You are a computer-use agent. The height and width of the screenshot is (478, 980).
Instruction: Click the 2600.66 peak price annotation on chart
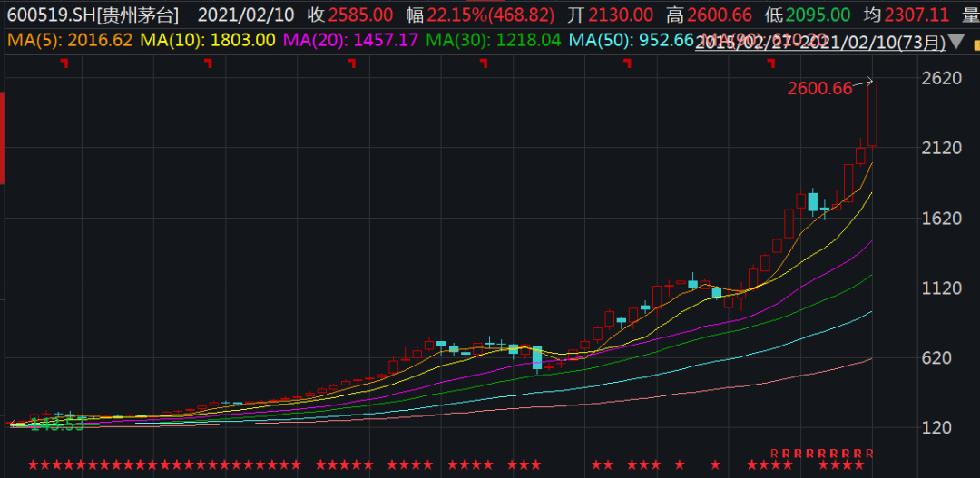click(819, 89)
